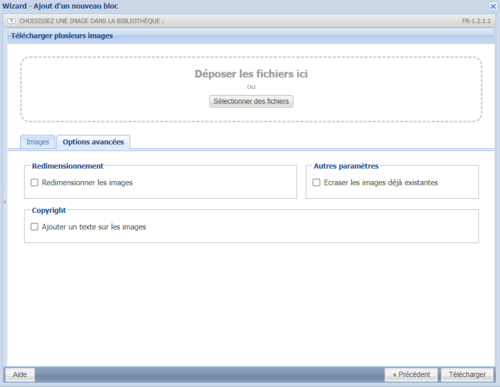Click the 'Déposer les fichiers ici' drop zone
The width and height of the screenshot is (500, 387).
coord(251,89)
